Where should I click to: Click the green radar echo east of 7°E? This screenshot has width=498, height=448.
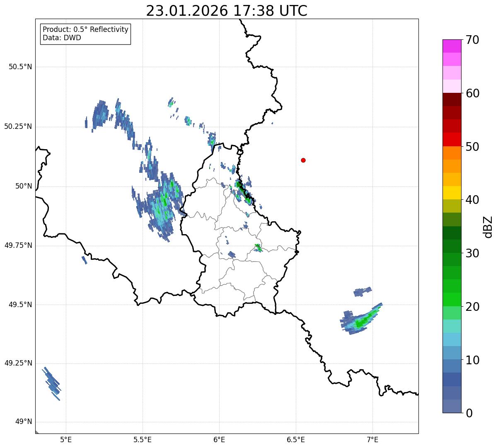pos(361,319)
